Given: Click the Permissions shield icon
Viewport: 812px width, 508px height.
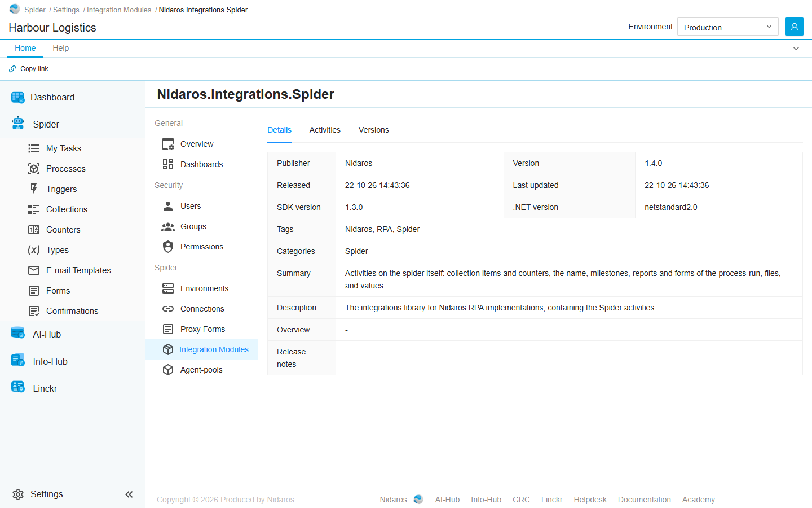Looking at the screenshot, I should pyautogui.click(x=168, y=247).
